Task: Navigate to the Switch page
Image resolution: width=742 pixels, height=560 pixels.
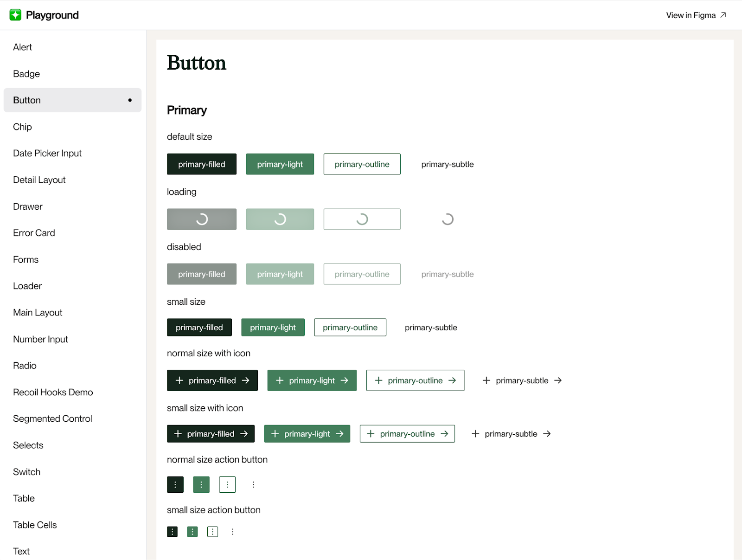Action: coord(72,472)
